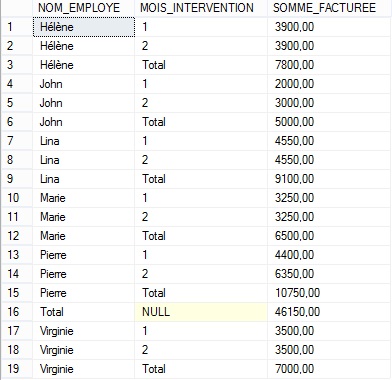Click the 7800,00 total for Hélène
The height and width of the screenshot is (380, 392).
(x=329, y=65)
